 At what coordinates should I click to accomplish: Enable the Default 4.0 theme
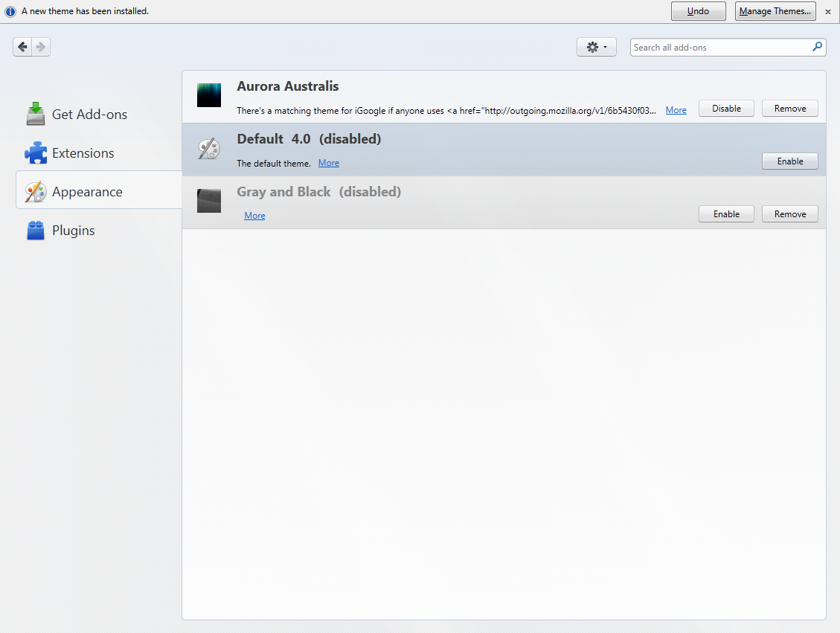click(789, 161)
